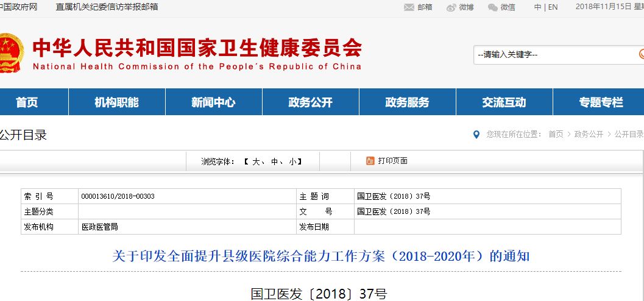This screenshot has height=301, width=644.
Task: Click the national emblem logo
Action: click(x=10, y=54)
